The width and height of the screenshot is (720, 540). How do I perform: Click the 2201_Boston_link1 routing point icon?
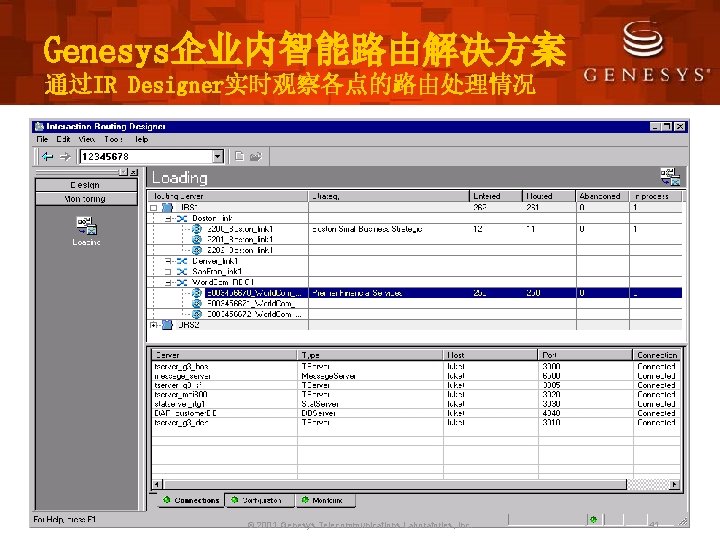click(x=197, y=239)
